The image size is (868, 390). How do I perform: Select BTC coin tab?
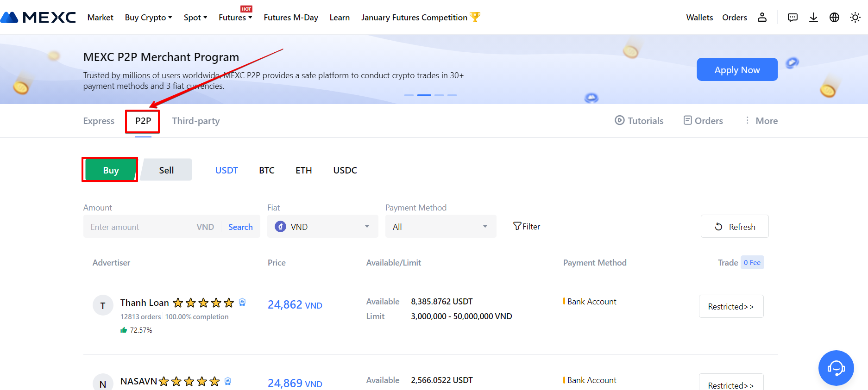pos(267,170)
